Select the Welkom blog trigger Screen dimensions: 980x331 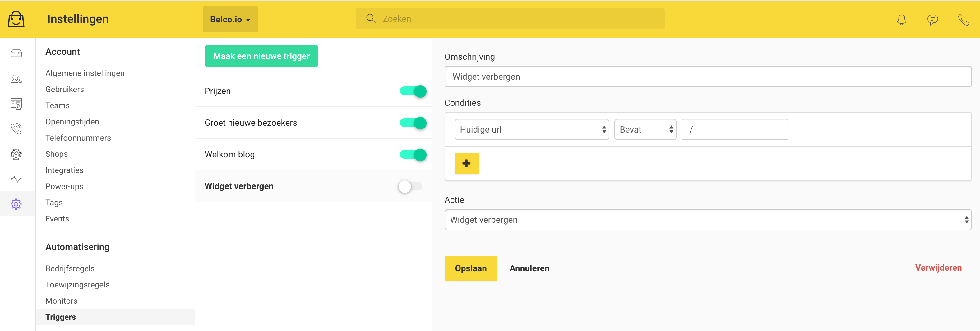pyautogui.click(x=313, y=155)
